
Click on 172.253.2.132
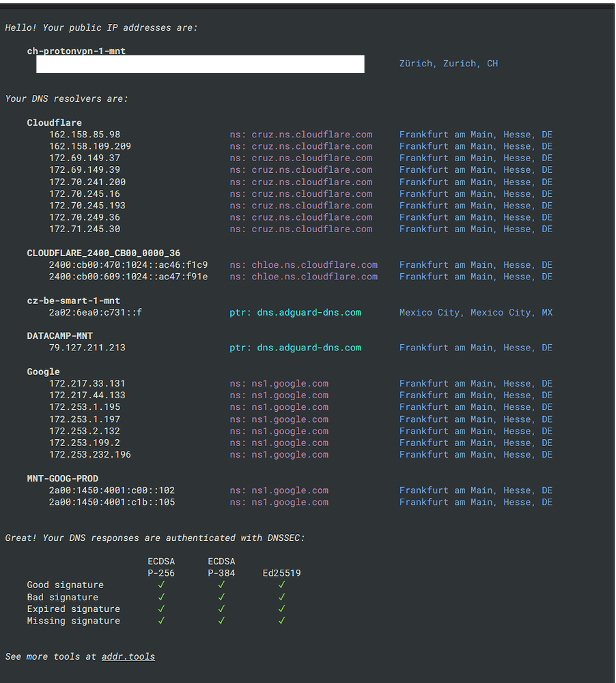pyautogui.click(x=85, y=431)
